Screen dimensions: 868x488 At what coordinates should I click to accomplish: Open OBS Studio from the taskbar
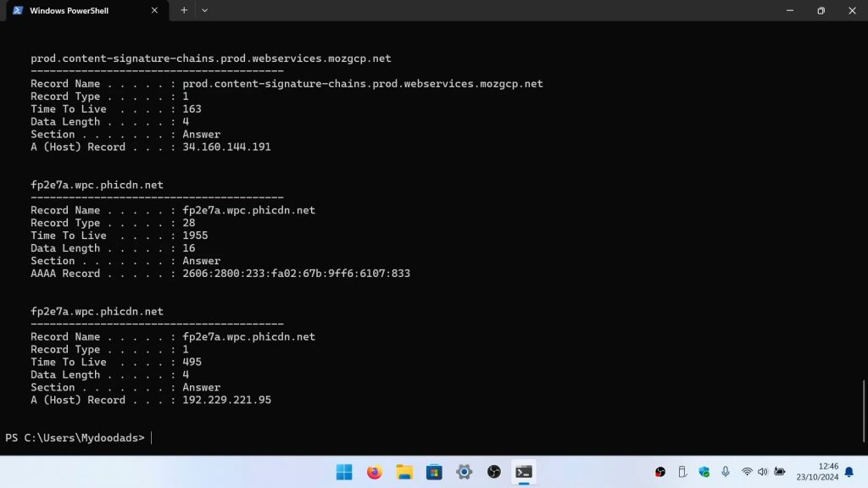pyautogui.click(x=494, y=472)
